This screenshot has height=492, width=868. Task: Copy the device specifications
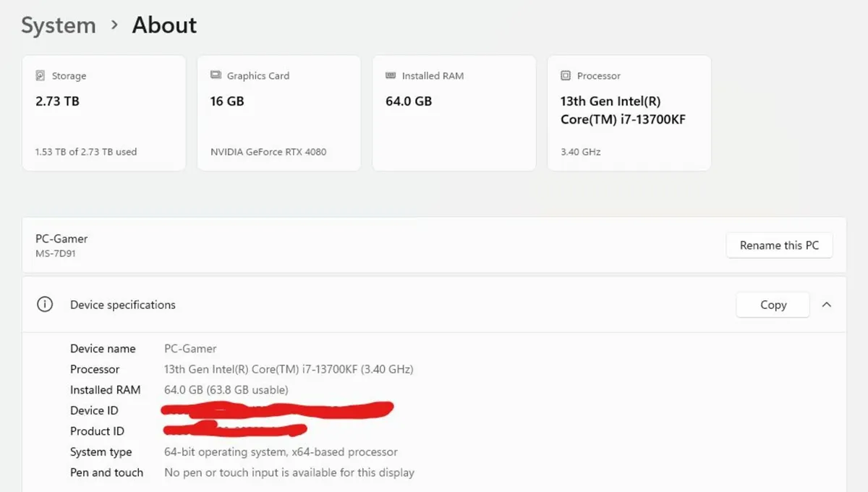(x=773, y=305)
